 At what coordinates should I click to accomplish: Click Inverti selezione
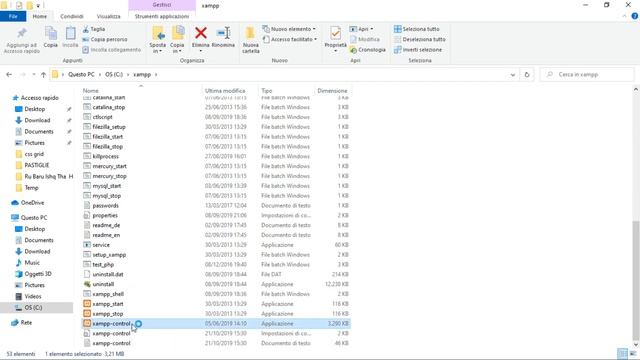click(418, 49)
